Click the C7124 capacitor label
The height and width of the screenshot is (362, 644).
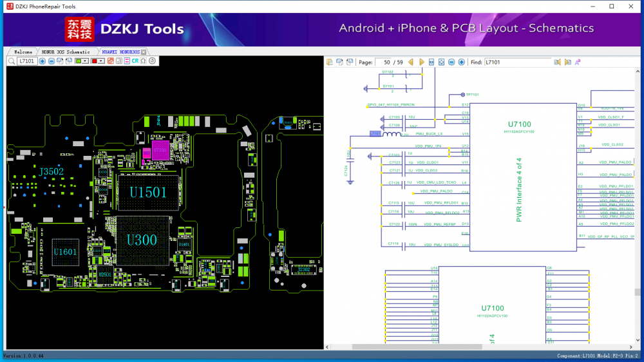click(346, 171)
